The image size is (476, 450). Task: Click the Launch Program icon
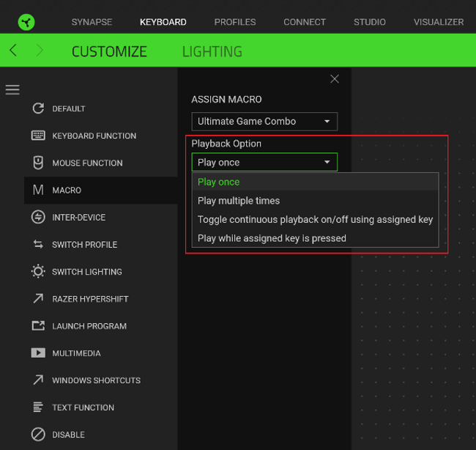(x=38, y=325)
